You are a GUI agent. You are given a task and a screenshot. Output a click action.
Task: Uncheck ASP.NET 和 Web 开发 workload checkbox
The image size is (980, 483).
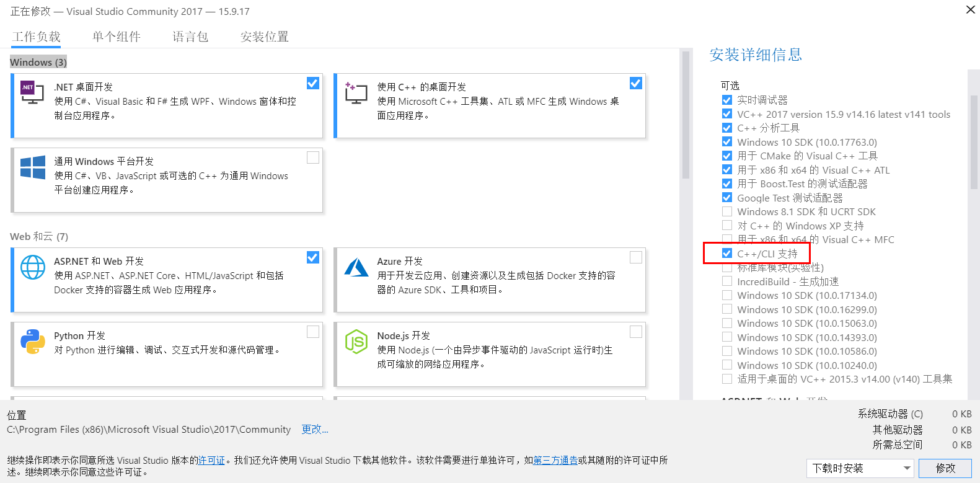click(313, 257)
